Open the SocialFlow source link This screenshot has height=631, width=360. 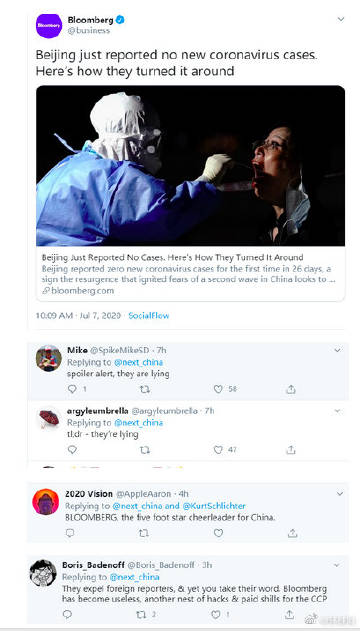(x=149, y=316)
